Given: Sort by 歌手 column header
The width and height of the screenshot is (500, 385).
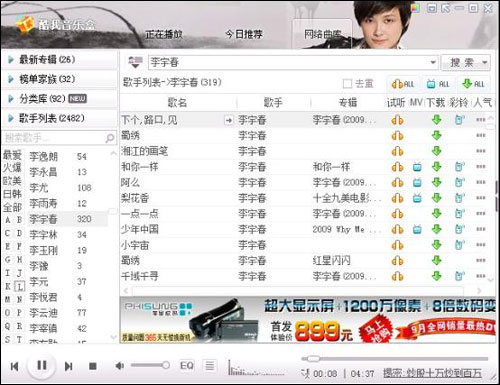Looking at the screenshot, I should [273, 102].
